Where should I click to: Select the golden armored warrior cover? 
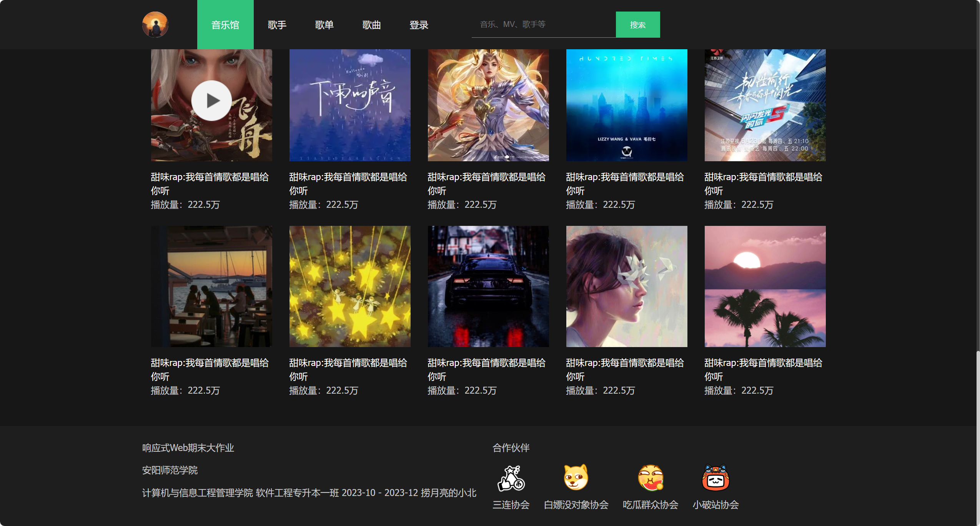click(x=488, y=105)
